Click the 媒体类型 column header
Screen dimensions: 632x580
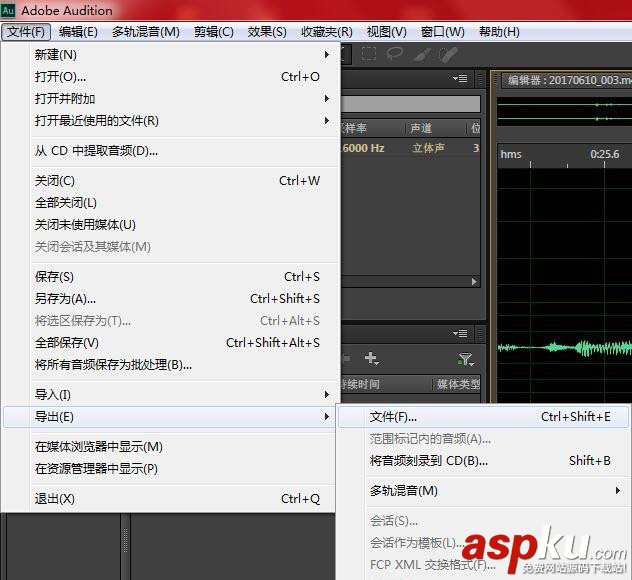(x=457, y=384)
